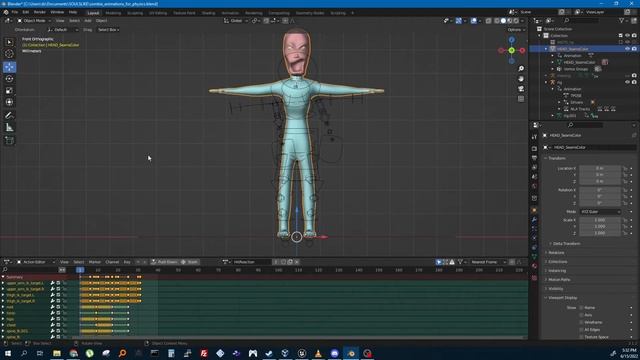Open the Action Editor Marker menu
Viewport: 640px width, 360px height.
coord(94,262)
